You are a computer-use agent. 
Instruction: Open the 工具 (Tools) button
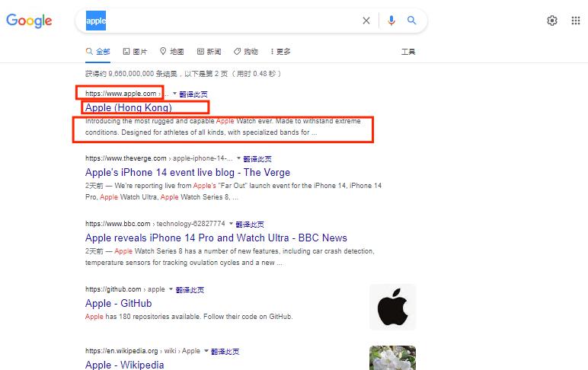coord(408,52)
